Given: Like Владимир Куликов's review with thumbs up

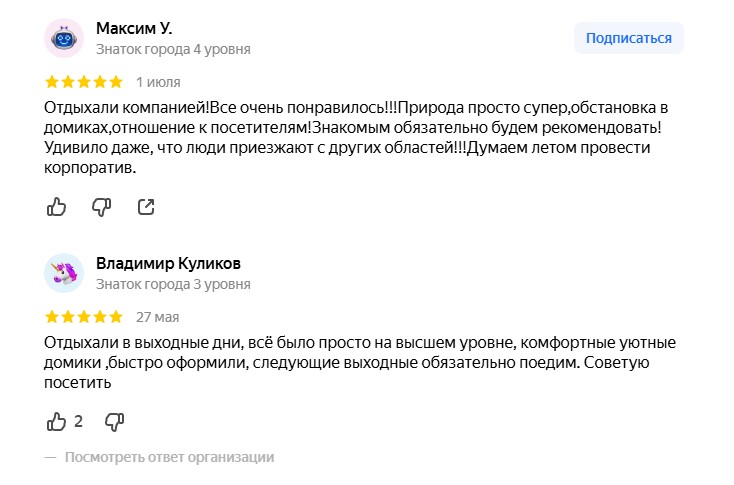Looking at the screenshot, I should pyautogui.click(x=56, y=421).
